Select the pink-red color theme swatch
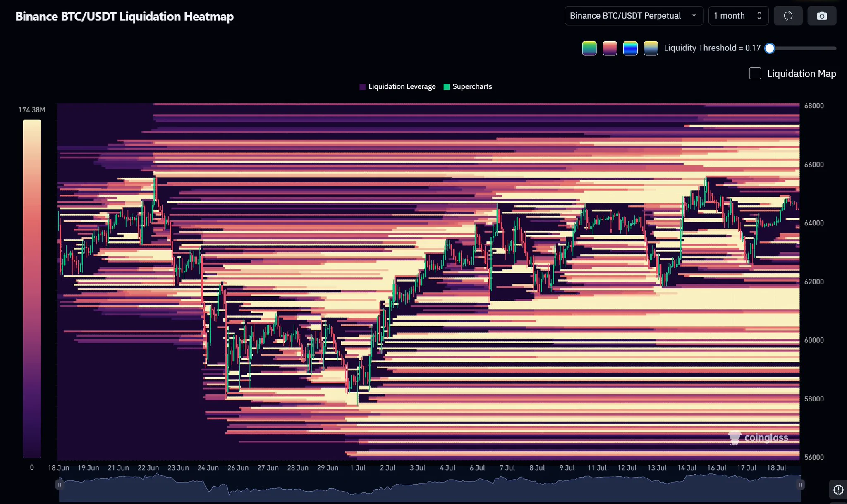This screenshot has width=847, height=504. pyautogui.click(x=610, y=48)
